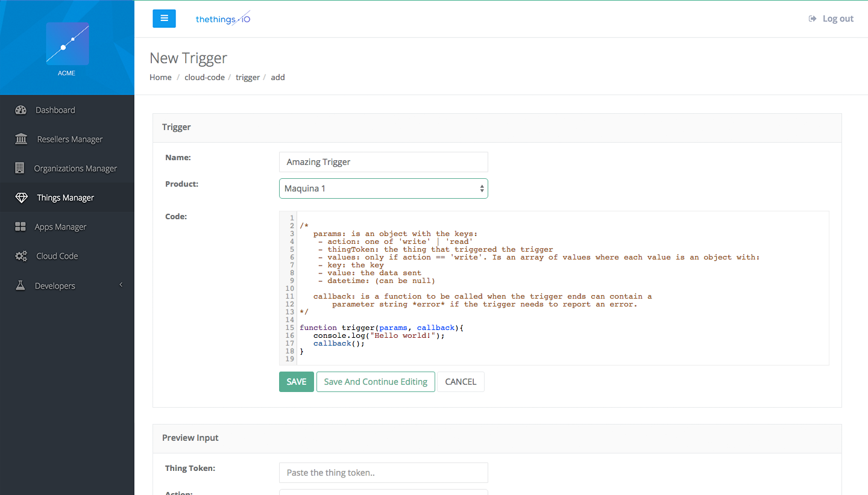Open Apps Manager in the sidebar
This screenshot has height=495, width=868.
point(67,226)
